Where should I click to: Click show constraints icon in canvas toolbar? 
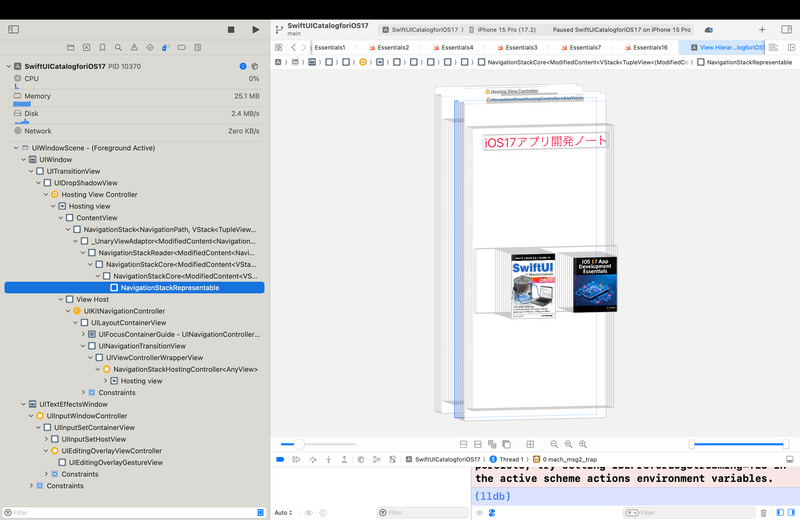coord(478,444)
